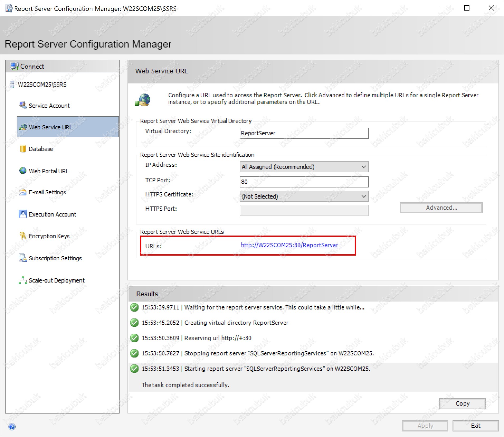The height and width of the screenshot is (437, 504).
Task: Click the Subscription Settings icon
Action: [x=23, y=258]
